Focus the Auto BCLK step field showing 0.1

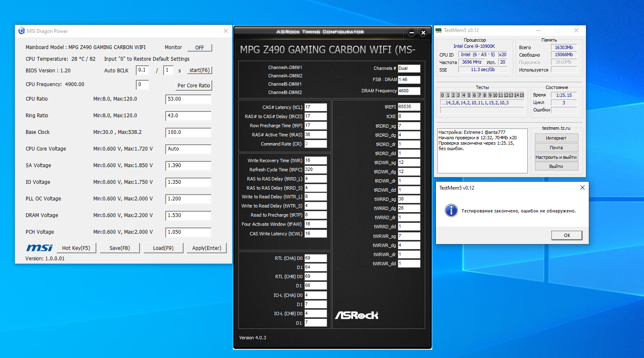coord(142,70)
